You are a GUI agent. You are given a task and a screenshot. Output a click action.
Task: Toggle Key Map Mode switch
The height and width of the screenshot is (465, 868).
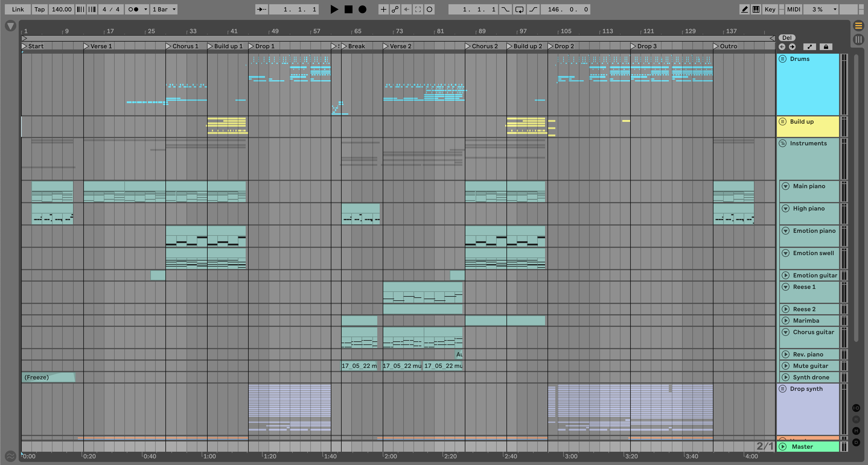[x=770, y=9]
